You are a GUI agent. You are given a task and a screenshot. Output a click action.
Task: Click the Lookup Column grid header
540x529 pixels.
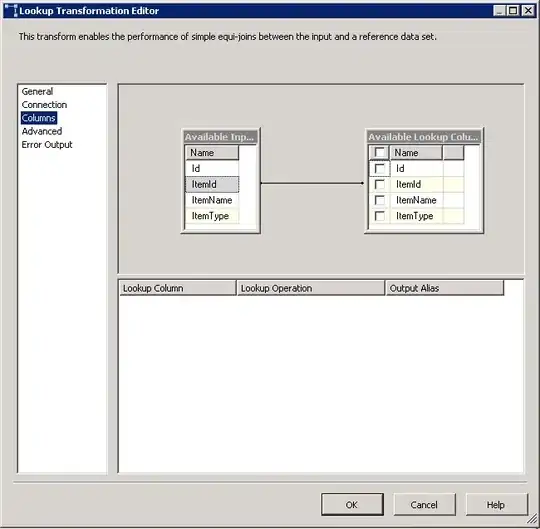(178, 288)
